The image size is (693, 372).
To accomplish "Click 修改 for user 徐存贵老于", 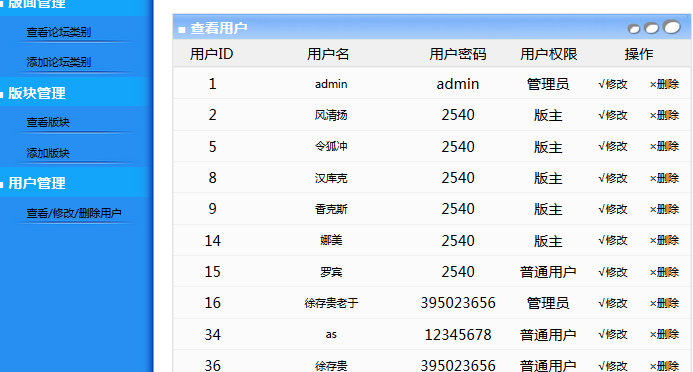I will pyautogui.click(x=613, y=303).
